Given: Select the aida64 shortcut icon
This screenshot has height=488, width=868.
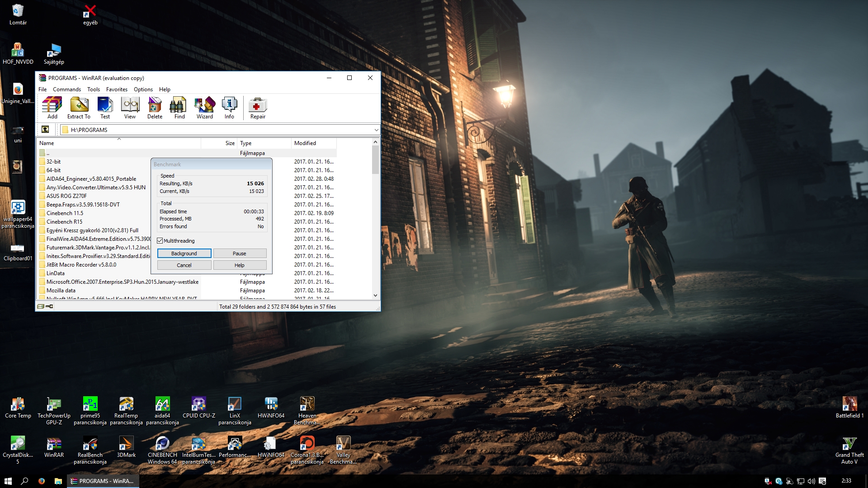Looking at the screenshot, I should click(x=162, y=411).
